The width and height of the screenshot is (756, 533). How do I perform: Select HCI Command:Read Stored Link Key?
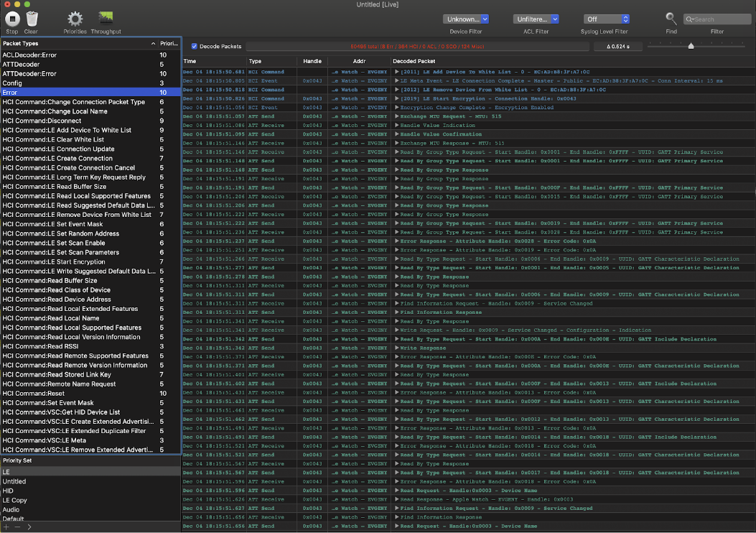point(90,375)
